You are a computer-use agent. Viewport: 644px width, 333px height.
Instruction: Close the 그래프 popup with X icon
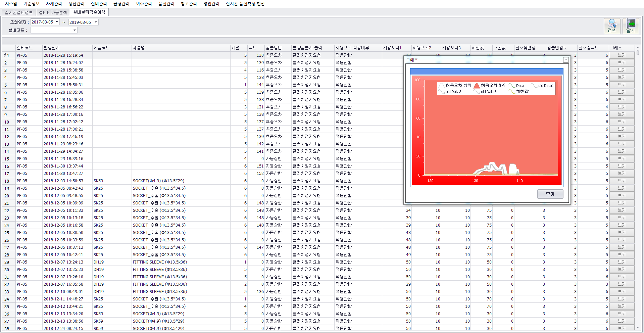(x=566, y=60)
